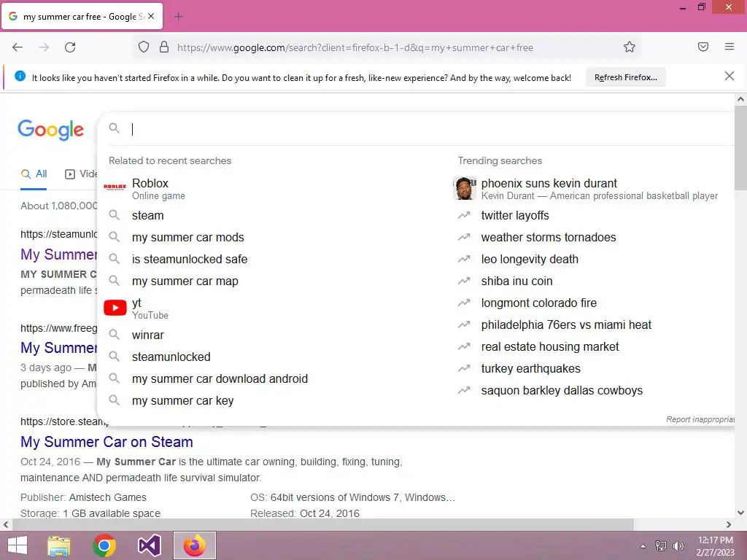Click the scroll-down arrow on vertical scrollbar
This screenshot has height=560, width=747.
point(740,513)
